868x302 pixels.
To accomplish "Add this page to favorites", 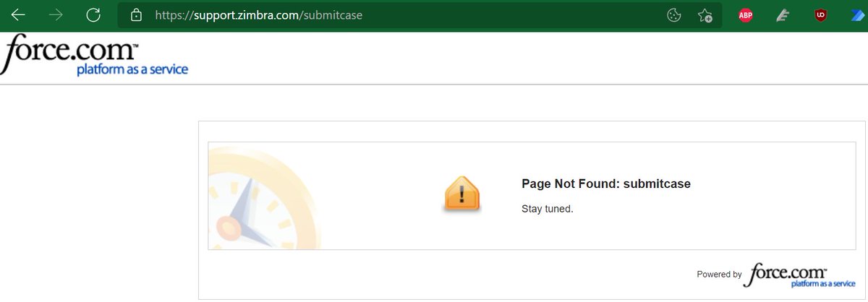I will click(705, 15).
